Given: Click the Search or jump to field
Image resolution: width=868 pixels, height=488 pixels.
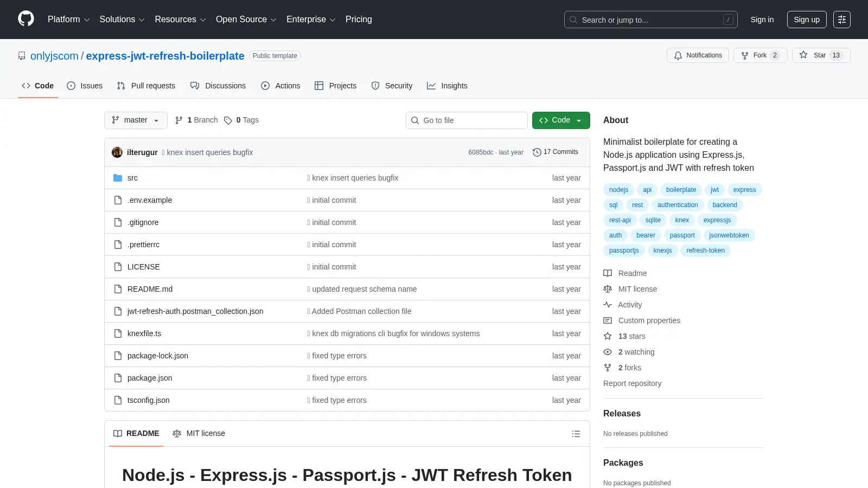Looking at the screenshot, I should [x=650, y=20].
